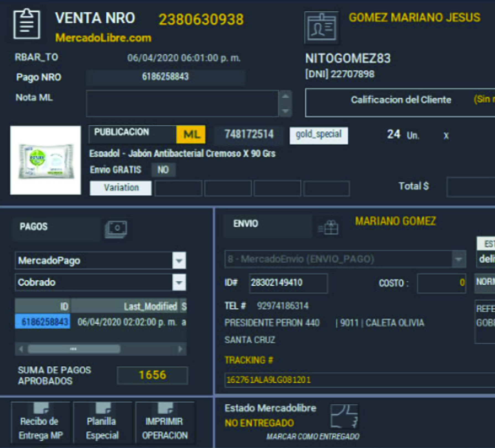Click the ENVIO section header
Image resolution: width=495 pixels, height=448 pixels.
[267, 226]
